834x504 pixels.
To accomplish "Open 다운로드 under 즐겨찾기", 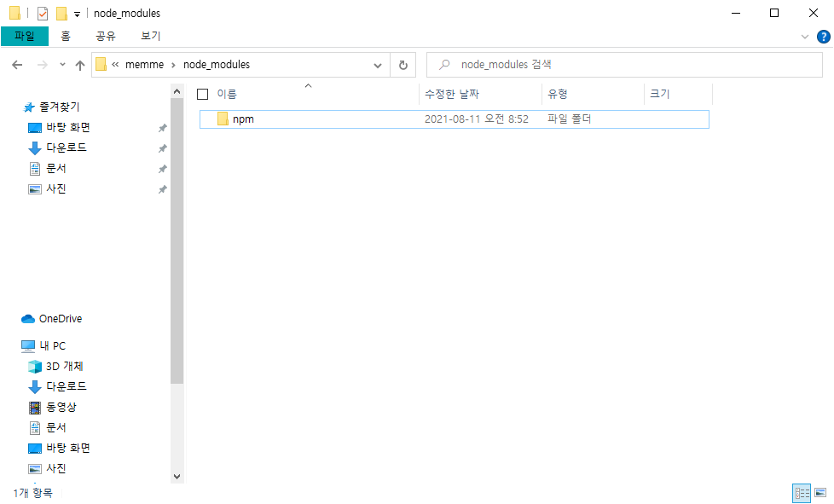I will (66, 148).
